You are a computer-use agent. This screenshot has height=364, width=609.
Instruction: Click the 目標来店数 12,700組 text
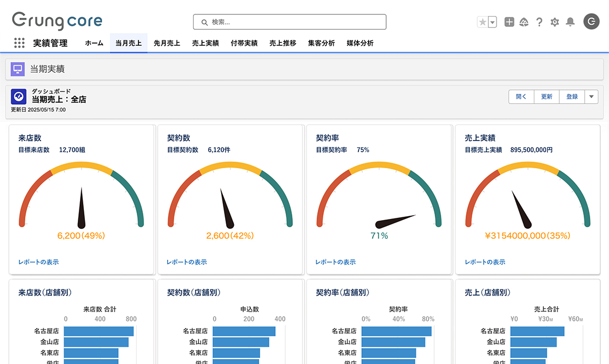(52, 150)
